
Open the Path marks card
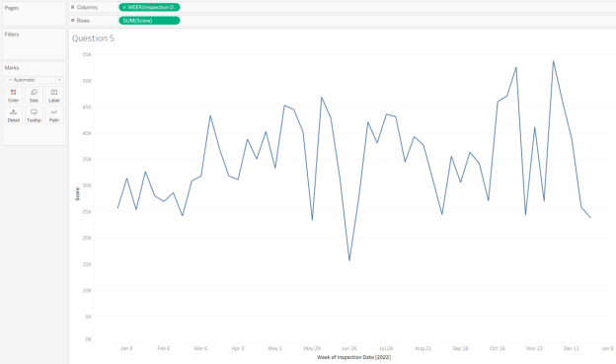click(x=54, y=115)
